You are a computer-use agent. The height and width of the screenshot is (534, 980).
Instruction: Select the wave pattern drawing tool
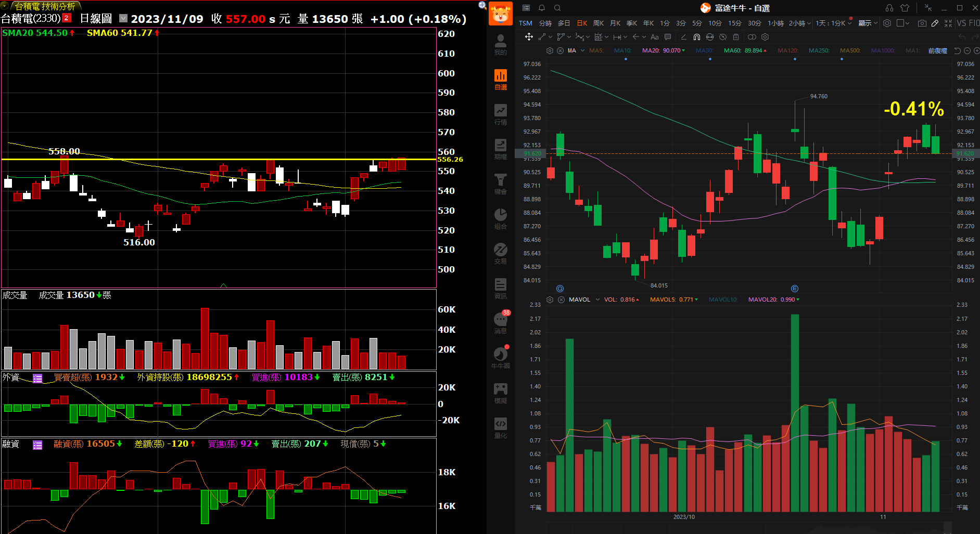579,37
